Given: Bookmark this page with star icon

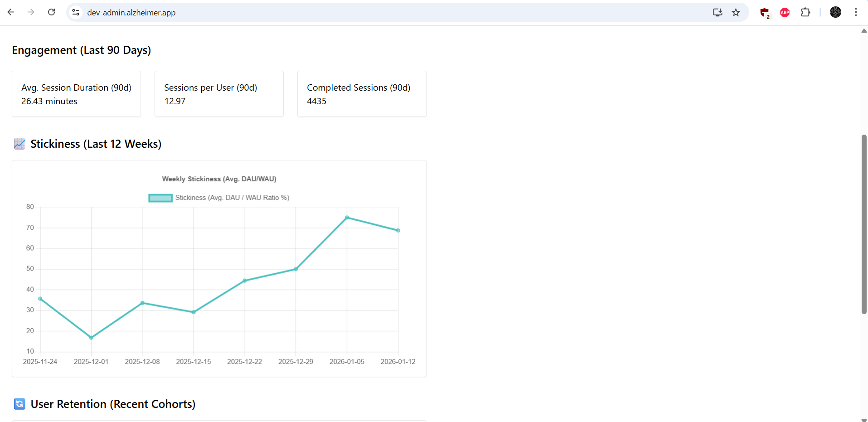Looking at the screenshot, I should point(736,12).
